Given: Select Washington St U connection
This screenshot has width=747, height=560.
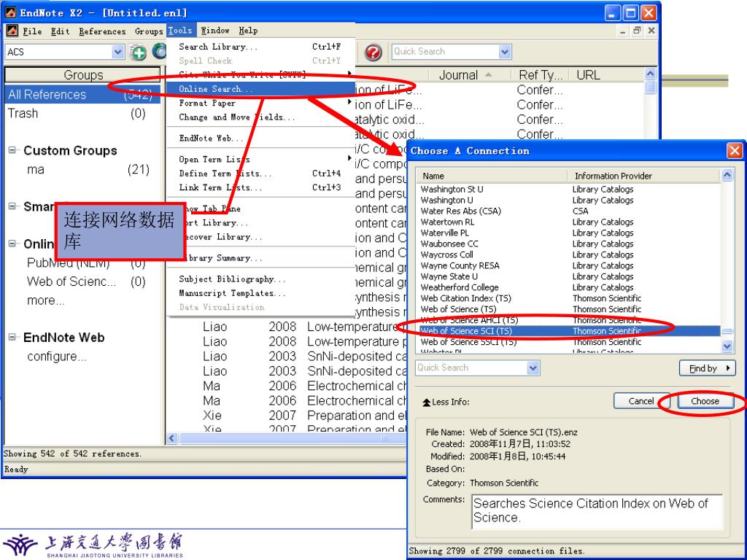Looking at the screenshot, I should (568, 189).
